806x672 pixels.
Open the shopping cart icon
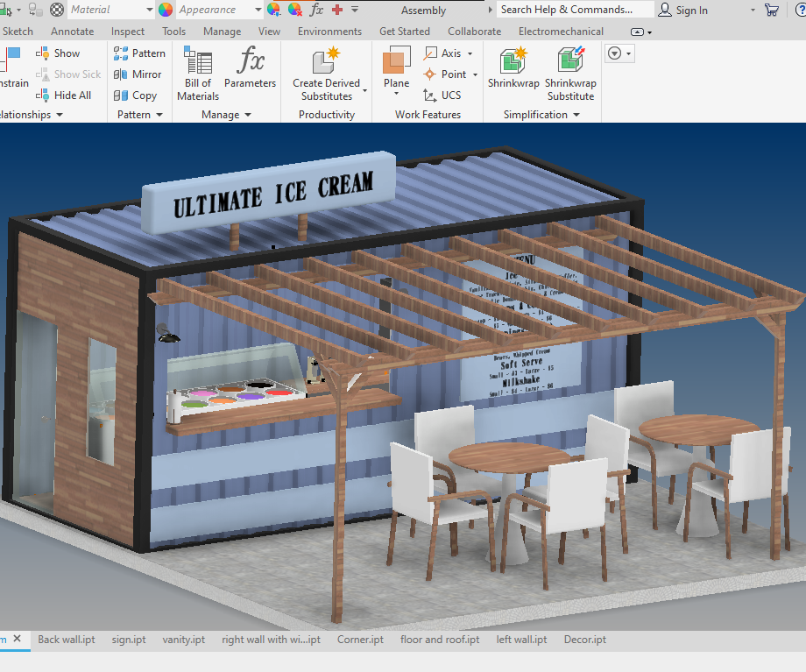(772, 10)
